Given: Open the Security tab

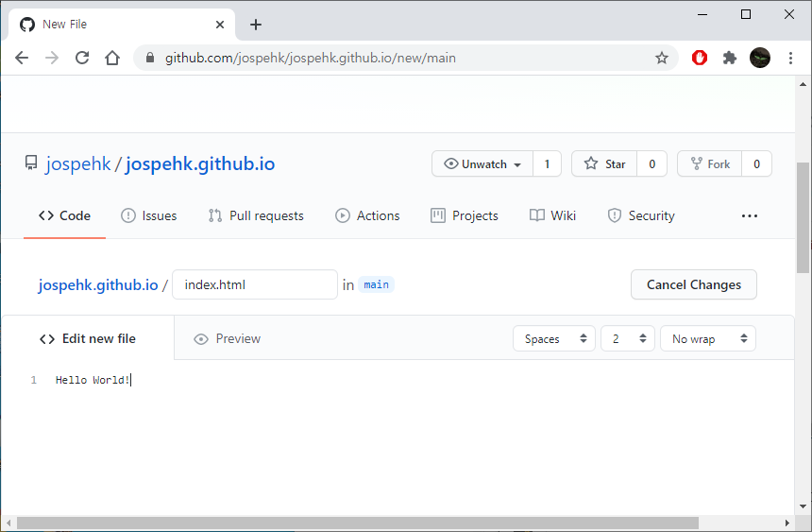Looking at the screenshot, I should (x=641, y=215).
